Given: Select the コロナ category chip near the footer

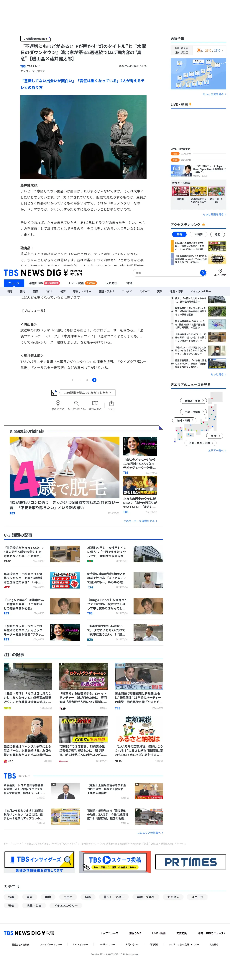Looking at the screenshot, I should (x=68, y=897).
